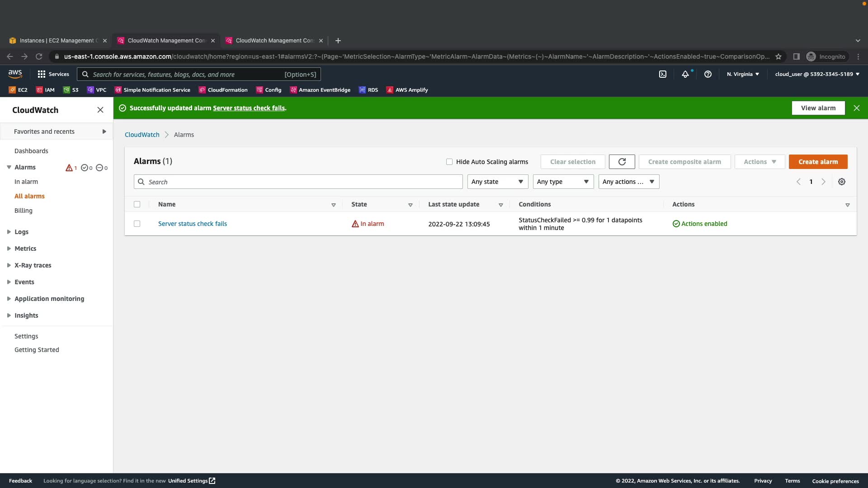Expand the Logs section in sidebar

click(21, 232)
